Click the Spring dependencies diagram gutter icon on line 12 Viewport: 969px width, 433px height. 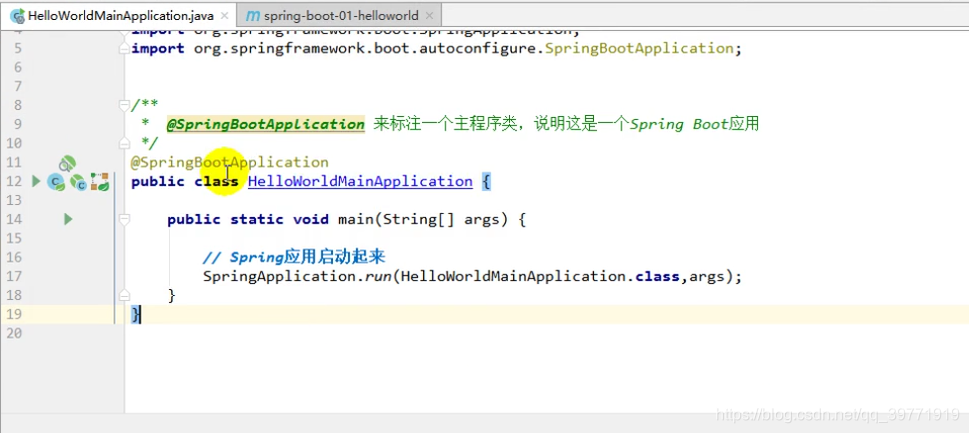coord(100,182)
